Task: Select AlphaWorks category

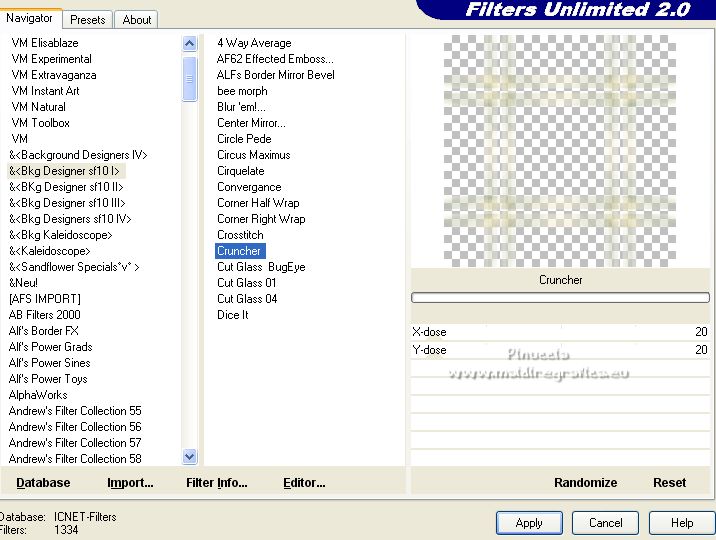Action: click(38, 394)
